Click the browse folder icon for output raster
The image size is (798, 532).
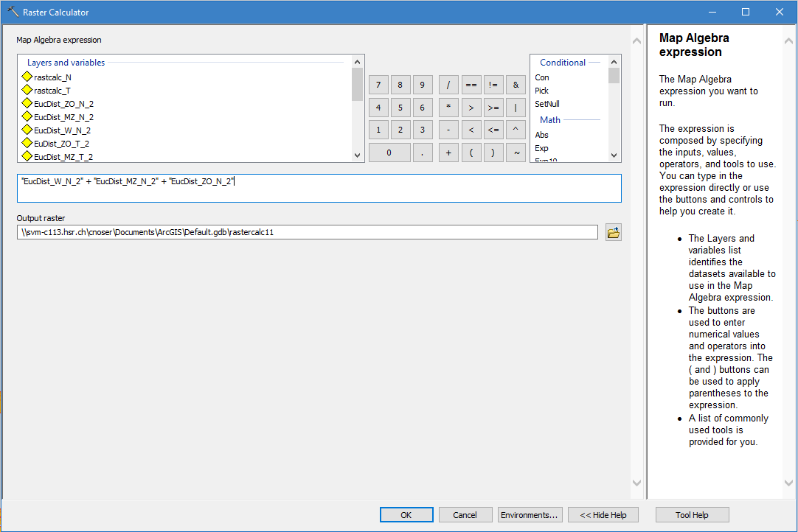[x=613, y=233]
